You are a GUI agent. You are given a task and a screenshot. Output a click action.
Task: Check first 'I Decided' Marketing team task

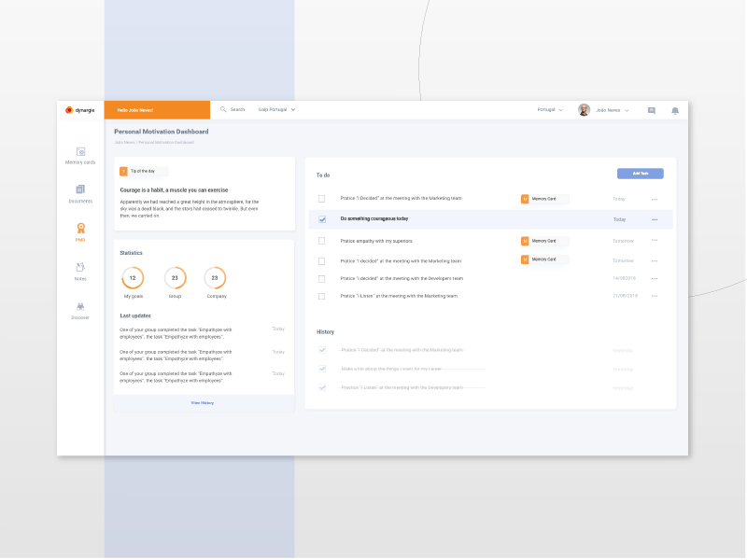(x=321, y=199)
